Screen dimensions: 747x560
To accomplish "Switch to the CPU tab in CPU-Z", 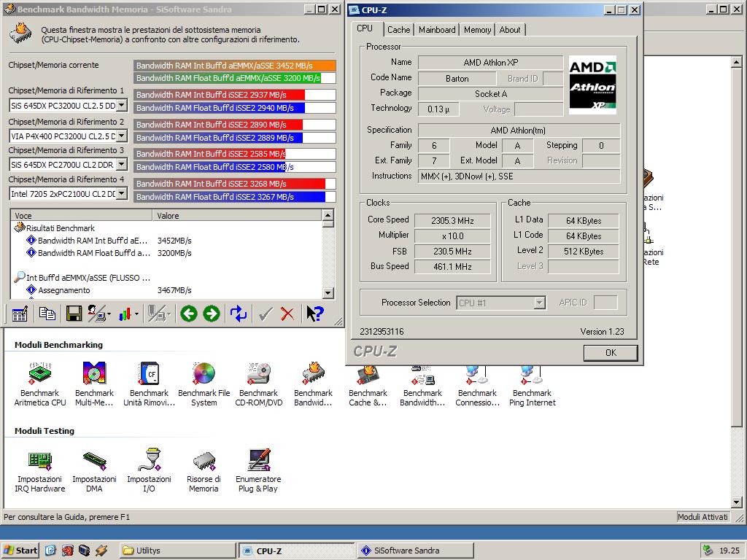I will 365,28.
